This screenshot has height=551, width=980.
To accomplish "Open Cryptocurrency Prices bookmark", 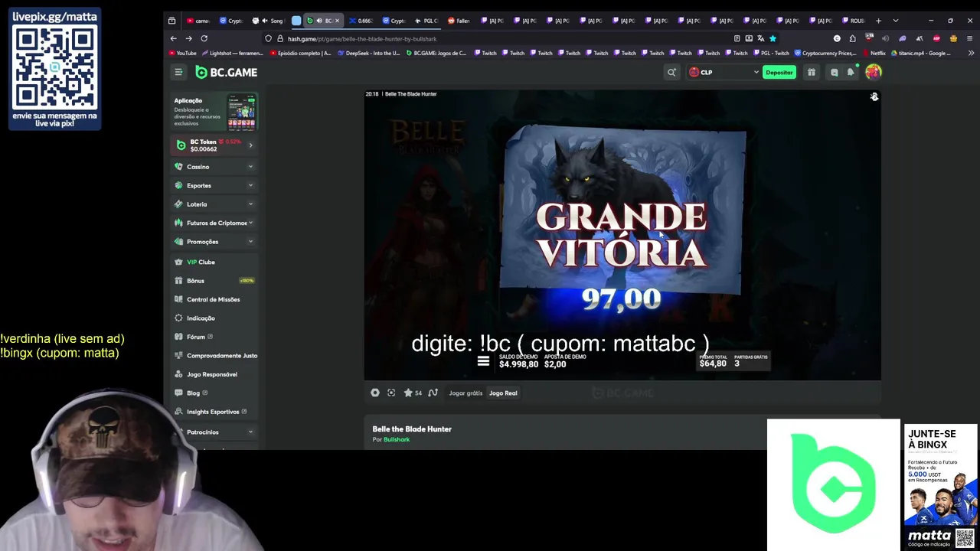I will (x=825, y=54).
